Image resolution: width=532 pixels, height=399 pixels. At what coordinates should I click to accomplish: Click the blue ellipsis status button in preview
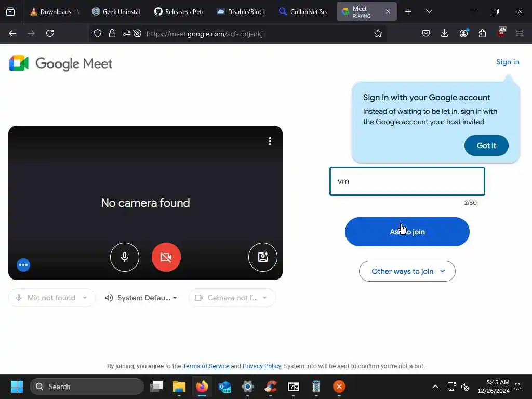(23, 265)
